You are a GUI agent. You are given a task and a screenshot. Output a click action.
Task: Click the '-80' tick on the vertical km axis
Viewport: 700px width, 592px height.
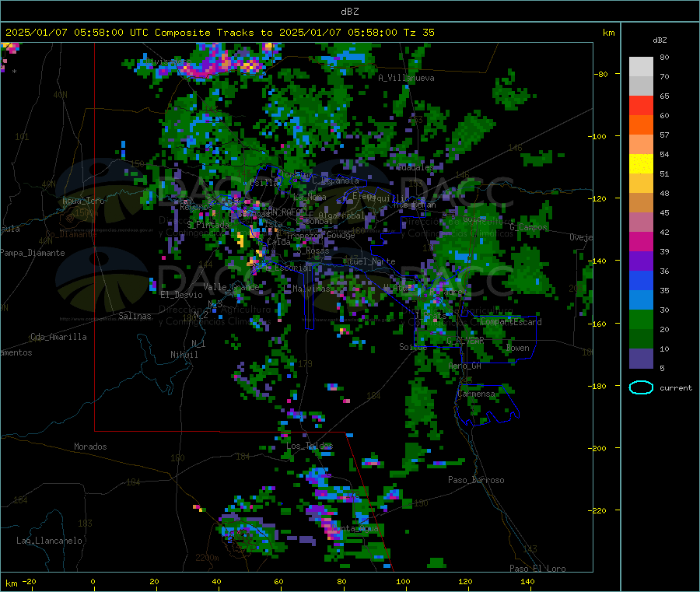[600, 74]
